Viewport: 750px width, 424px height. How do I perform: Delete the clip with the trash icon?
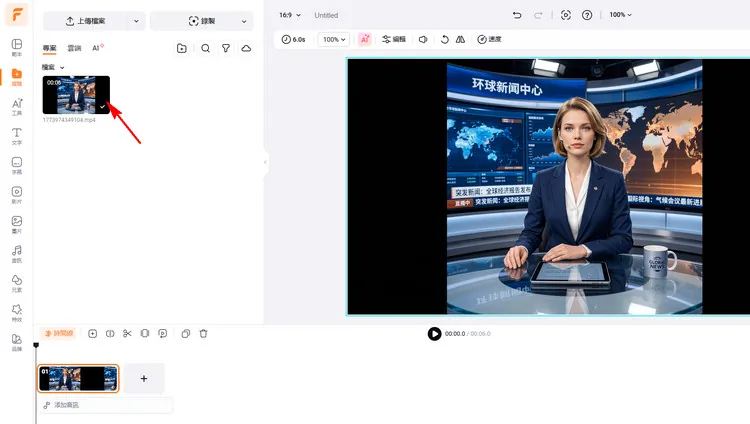[x=203, y=333]
